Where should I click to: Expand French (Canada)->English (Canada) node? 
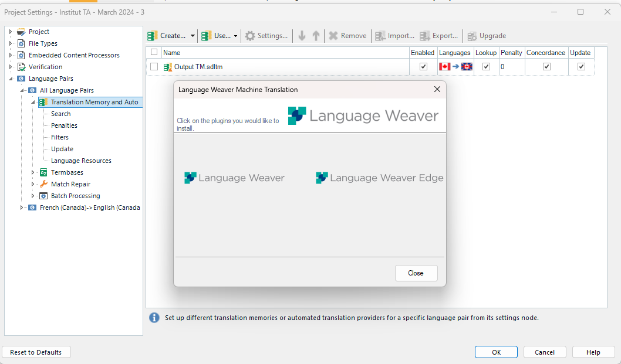(x=22, y=207)
